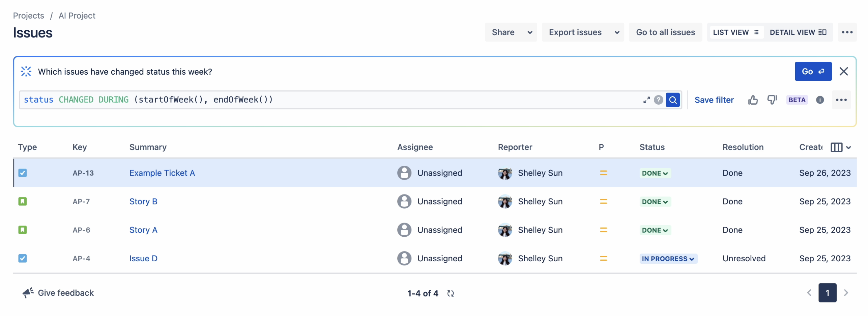Switch to Detail View
The width and height of the screenshot is (868, 316).
[798, 32]
